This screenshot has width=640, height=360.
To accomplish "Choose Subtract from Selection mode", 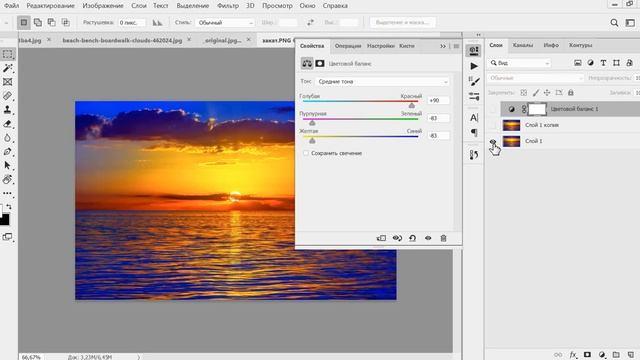I will (x=51, y=22).
